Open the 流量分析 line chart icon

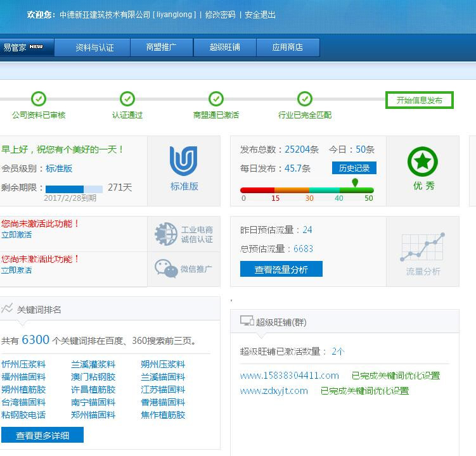423,247
